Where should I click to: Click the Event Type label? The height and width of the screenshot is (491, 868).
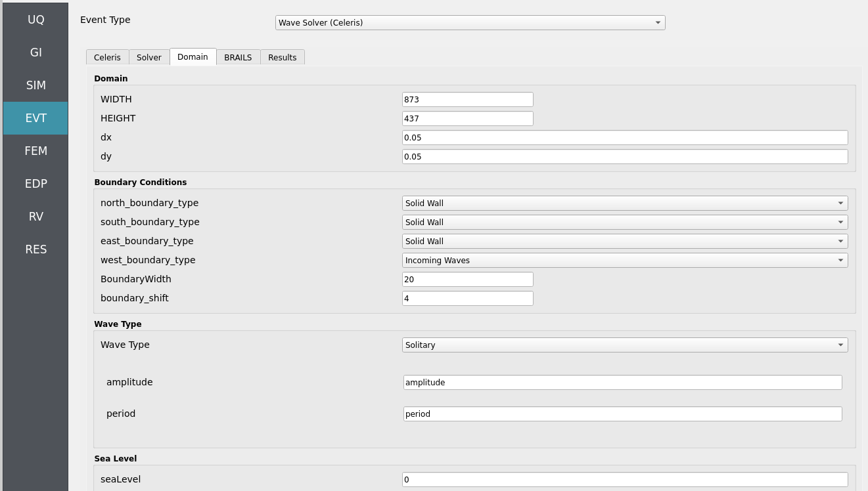[x=105, y=20]
